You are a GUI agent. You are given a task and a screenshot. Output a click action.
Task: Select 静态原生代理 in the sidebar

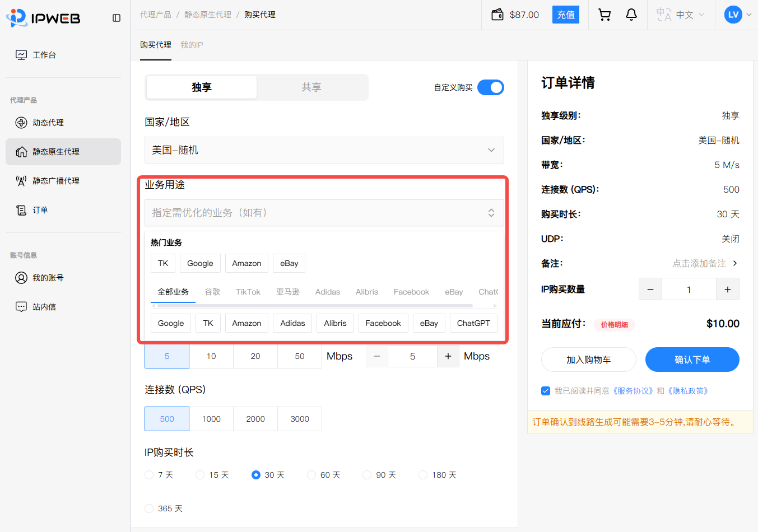click(x=63, y=152)
